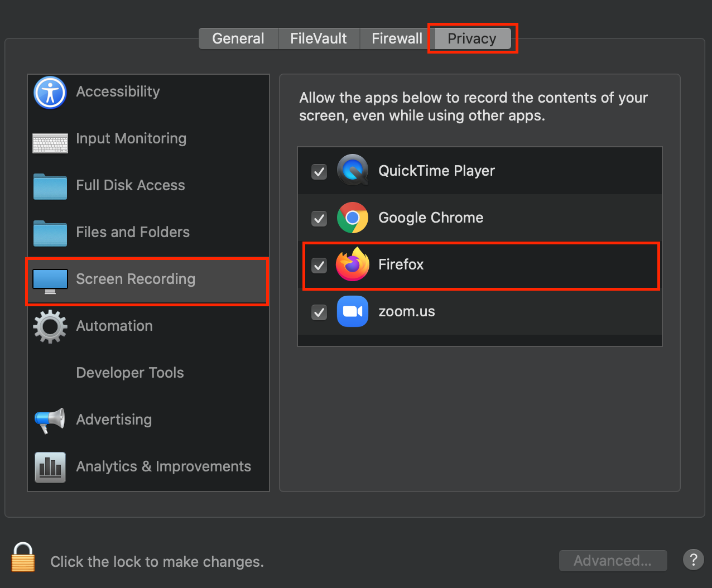This screenshot has height=588, width=712.
Task: Click the Files and Folders folder icon
Action: [x=50, y=233]
